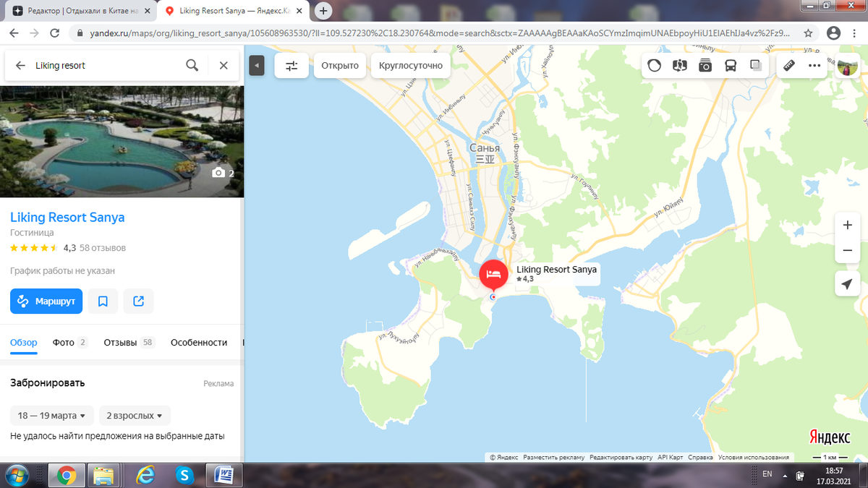
Task: Show photos layer camera icon
Action: [705, 65]
